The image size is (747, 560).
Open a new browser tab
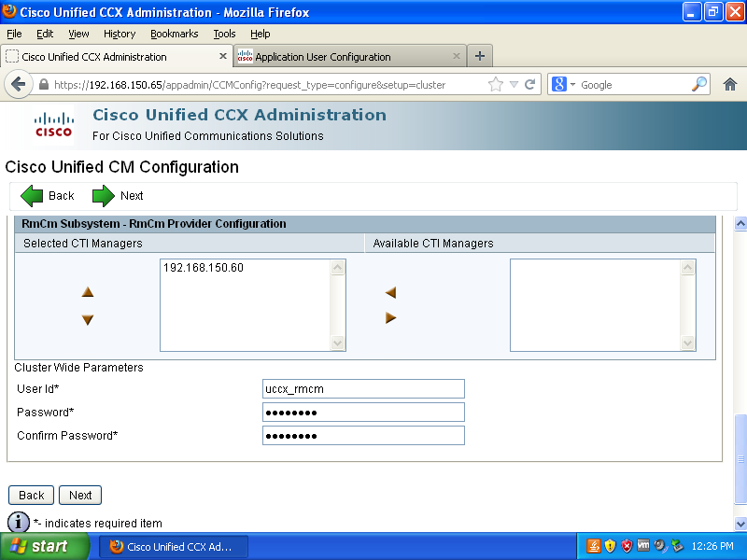[x=480, y=56]
